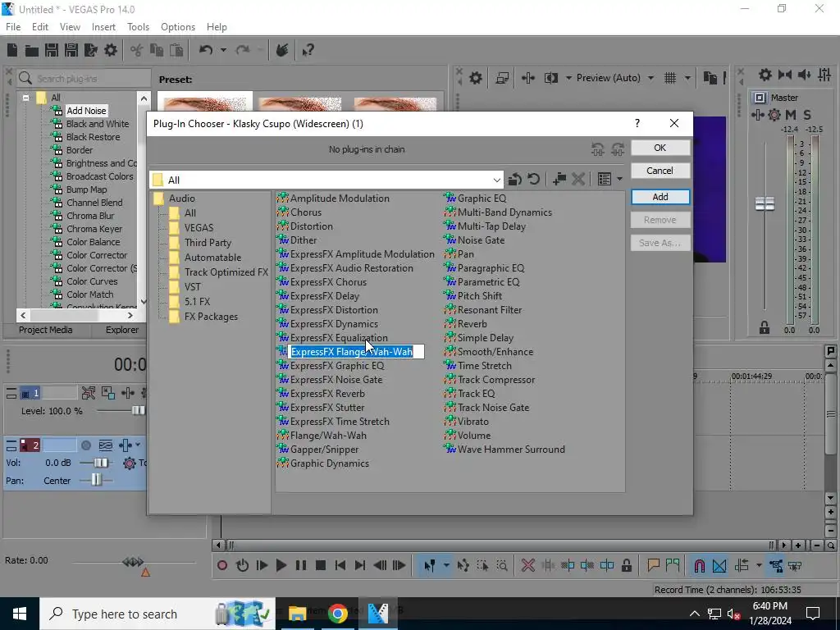Screen dimensions: 840x630
Task: Open the All folder dropdown in Plug-In Chooser
Action: [496, 180]
